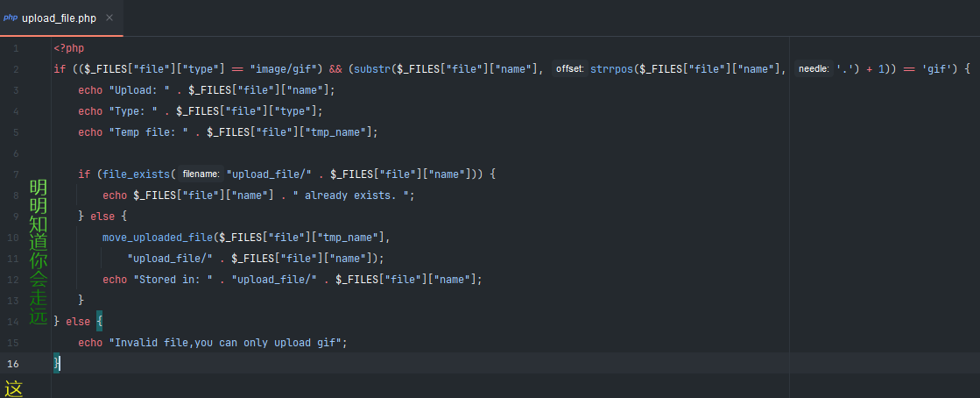
Task: Click the file_exists function name
Action: point(137,174)
